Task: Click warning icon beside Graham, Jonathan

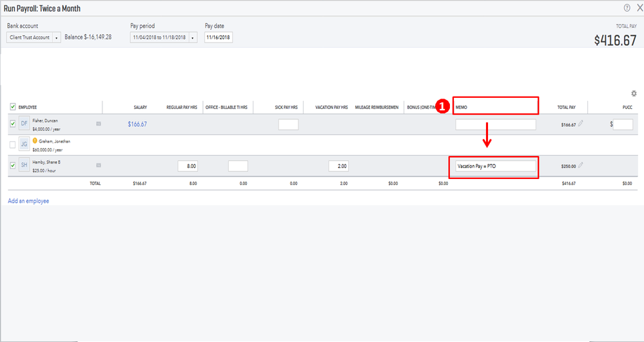Action: [x=35, y=140]
